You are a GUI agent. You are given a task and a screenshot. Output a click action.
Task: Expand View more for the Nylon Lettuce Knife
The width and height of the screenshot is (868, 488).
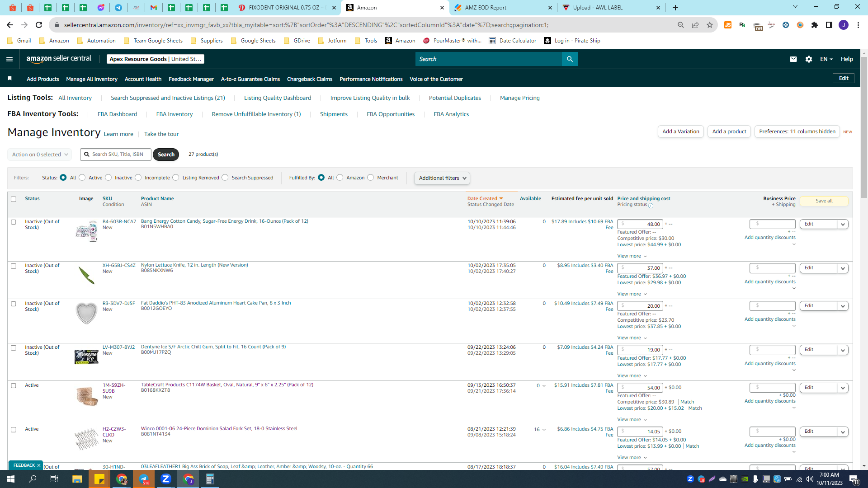coord(632,294)
